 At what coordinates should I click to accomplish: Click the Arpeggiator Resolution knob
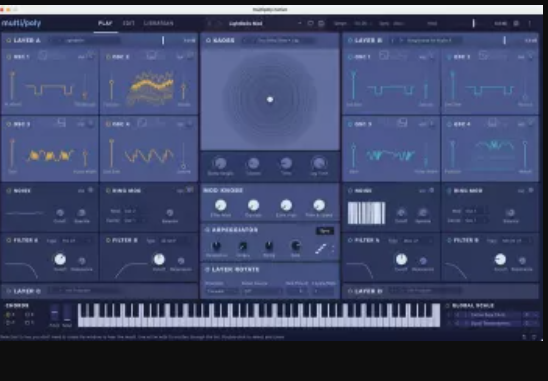pyautogui.click(x=216, y=246)
